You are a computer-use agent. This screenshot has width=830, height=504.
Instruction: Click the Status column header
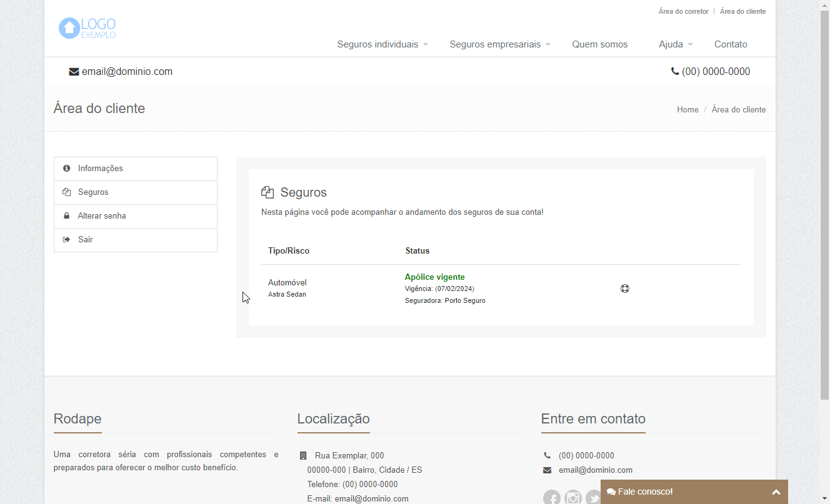point(417,251)
